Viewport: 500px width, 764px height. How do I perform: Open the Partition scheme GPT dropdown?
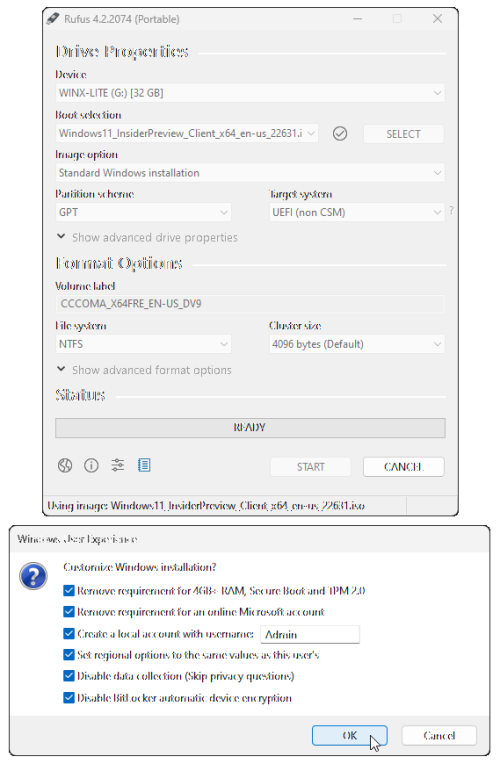pos(143,212)
